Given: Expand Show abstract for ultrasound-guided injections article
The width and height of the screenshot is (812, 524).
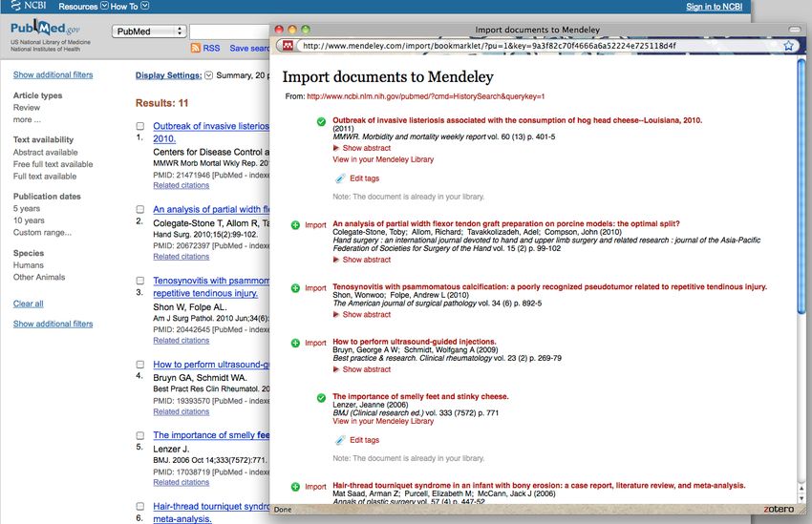Looking at the screenshot, I should click(x=361, y=369).
